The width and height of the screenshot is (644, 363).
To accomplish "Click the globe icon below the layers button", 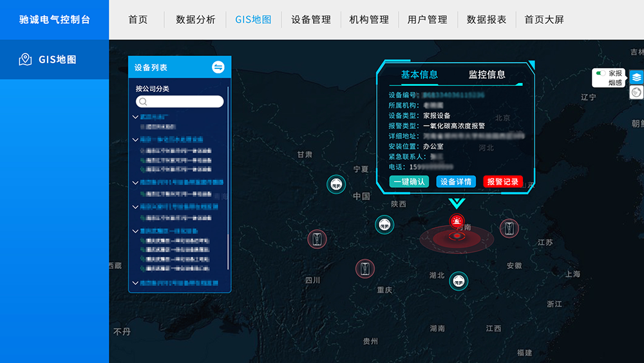I will point(636,92).
